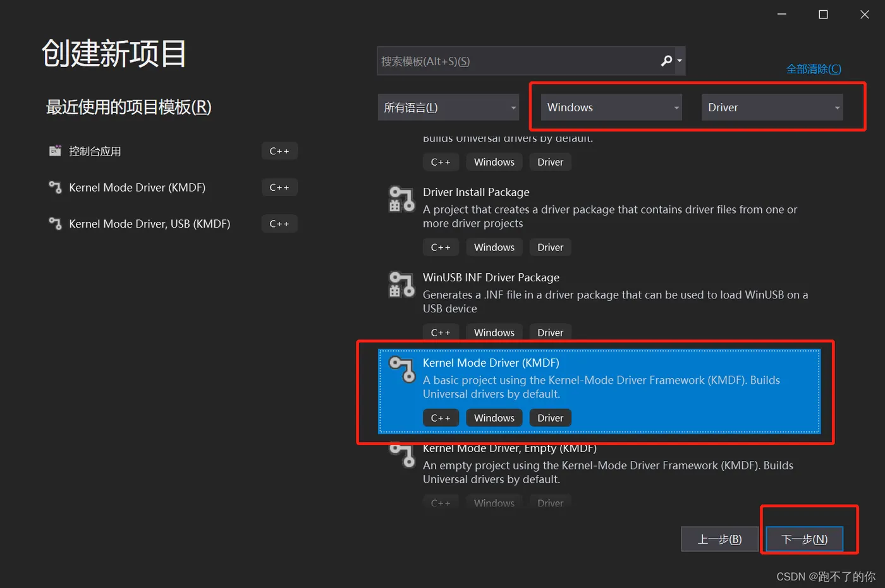Open the 所有语言 language filter dropdown
The image size is (885, 588).
tap(448, 107)
